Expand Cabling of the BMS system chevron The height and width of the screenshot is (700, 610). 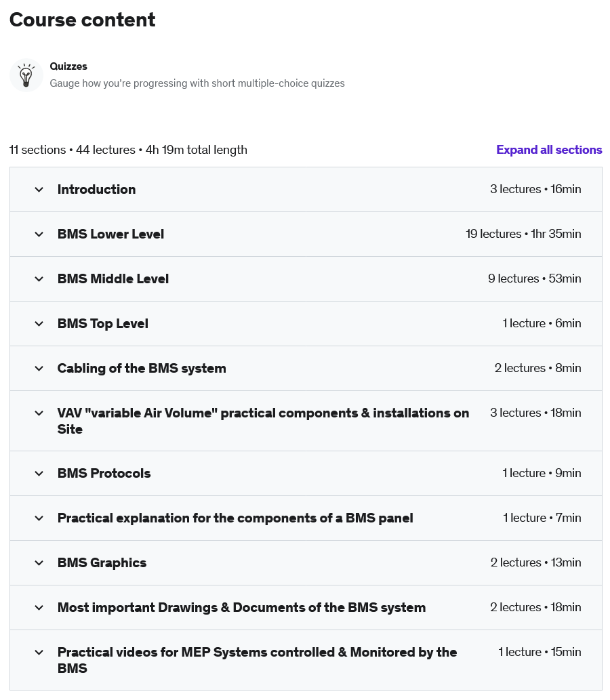point(39,369)
